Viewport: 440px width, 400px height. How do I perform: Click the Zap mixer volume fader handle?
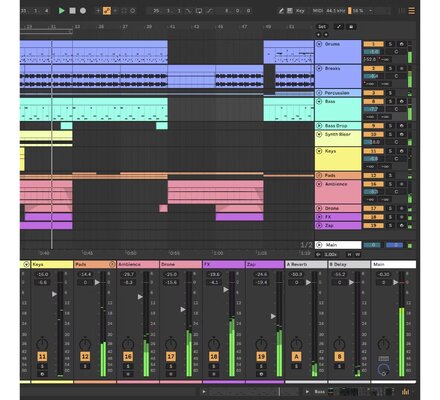(x=273, y=316)
